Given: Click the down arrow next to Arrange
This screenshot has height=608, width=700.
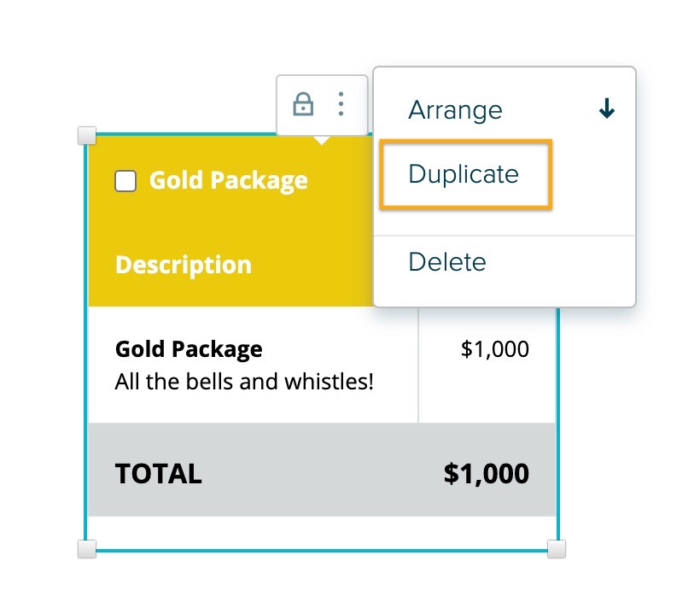Looking at the screenshot, I should 607,108.
